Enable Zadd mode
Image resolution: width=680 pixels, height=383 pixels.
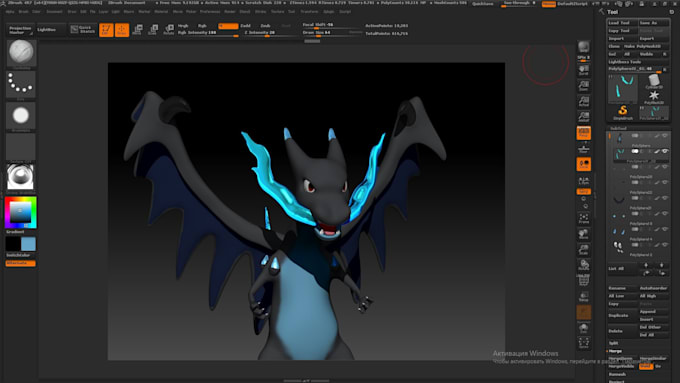point(245,26)
